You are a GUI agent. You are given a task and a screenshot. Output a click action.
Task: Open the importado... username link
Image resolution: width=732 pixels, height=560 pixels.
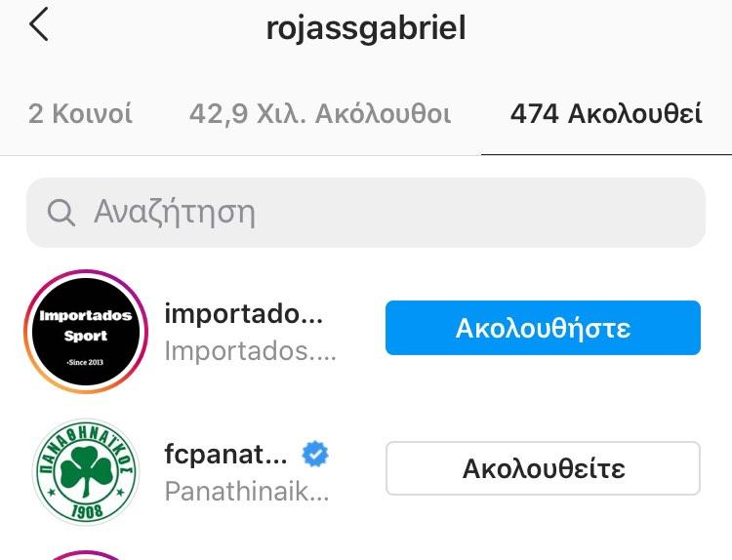[243, 313]
